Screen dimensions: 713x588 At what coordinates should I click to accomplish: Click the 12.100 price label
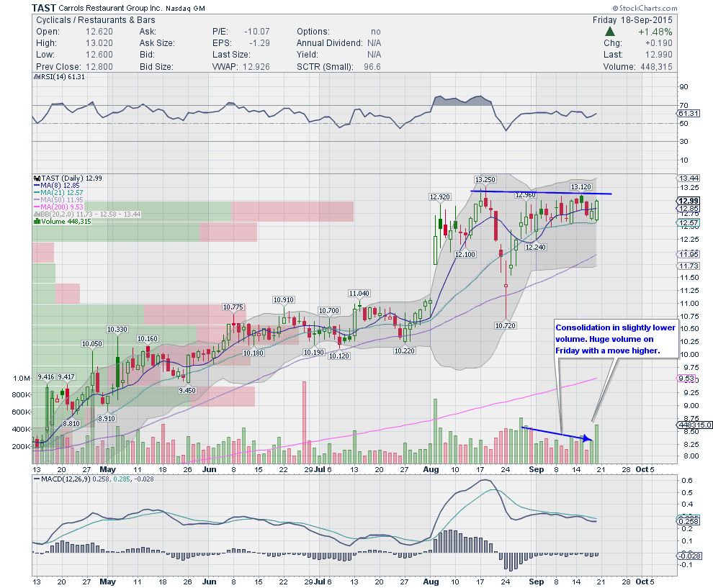465,255
